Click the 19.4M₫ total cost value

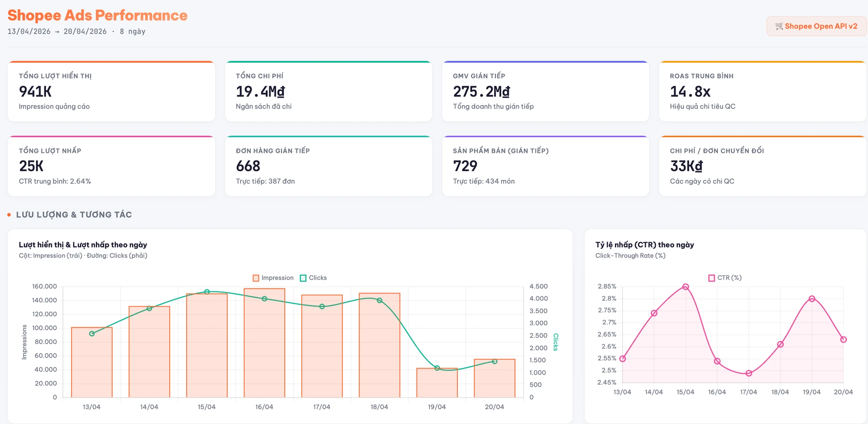coord(260,92)
